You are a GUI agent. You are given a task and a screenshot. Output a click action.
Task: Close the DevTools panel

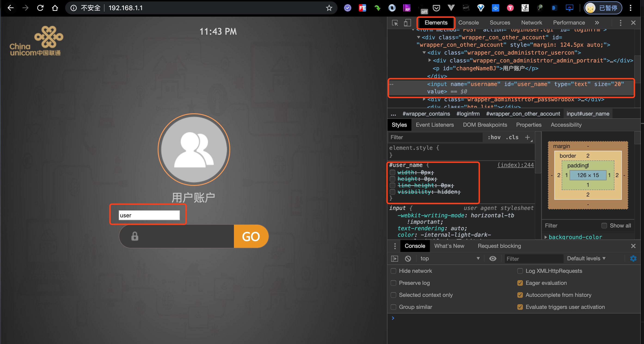(x=633, y=23)
